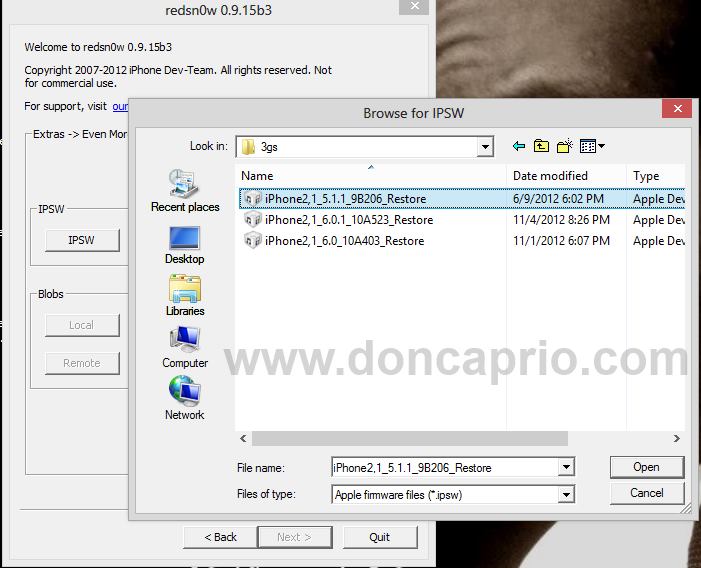
Task: Go up one folder level
Action: [x=541, y=146]
